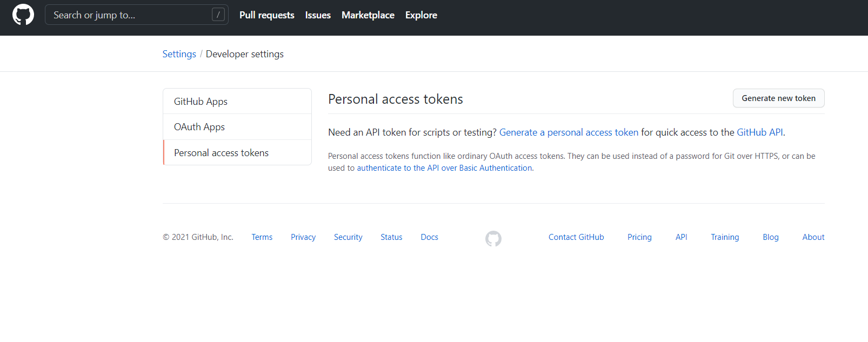Viewport: 868px width, 342px height.
Task: Click Generate a personal access token link
Action: [x=569, y=132]
